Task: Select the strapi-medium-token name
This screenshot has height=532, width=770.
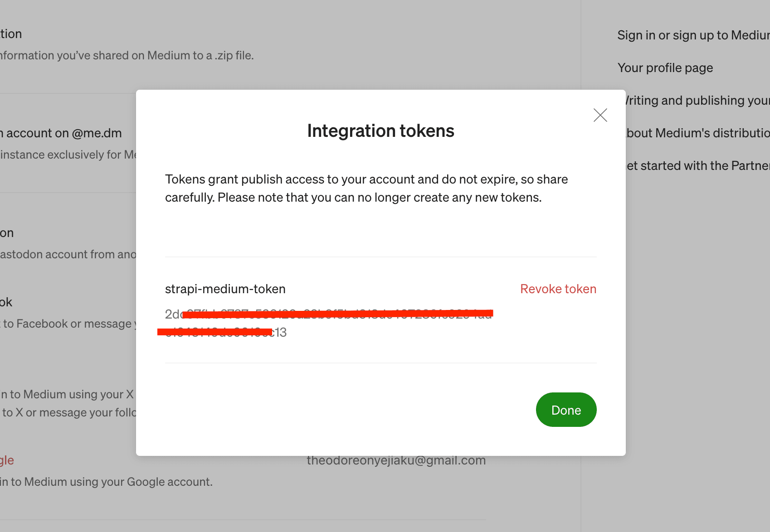Action: click(225, 289)
